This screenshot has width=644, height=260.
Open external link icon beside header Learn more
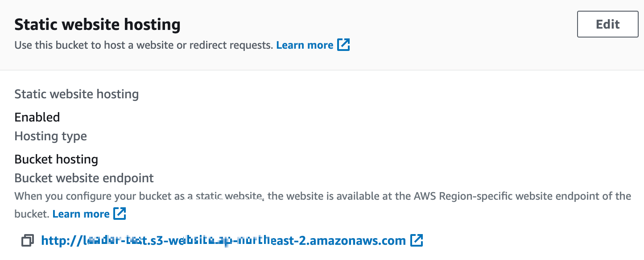click(343, 45)
